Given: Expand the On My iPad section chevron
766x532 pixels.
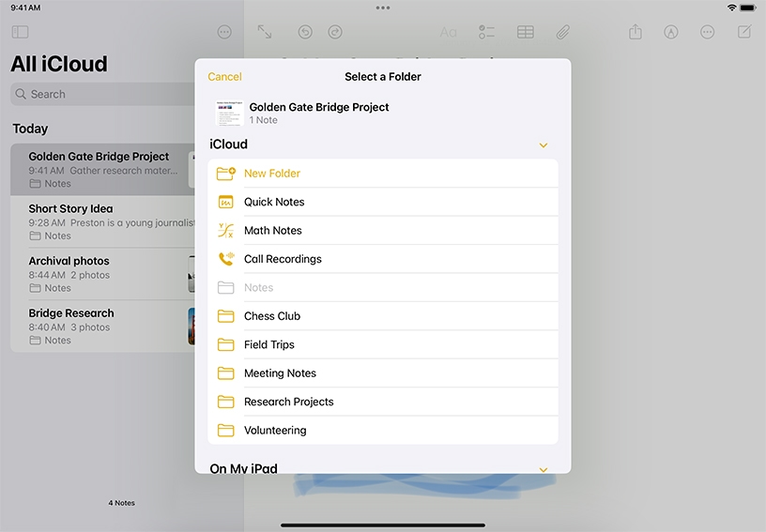Looking at the screenshot, I should [x=543, y=468].
